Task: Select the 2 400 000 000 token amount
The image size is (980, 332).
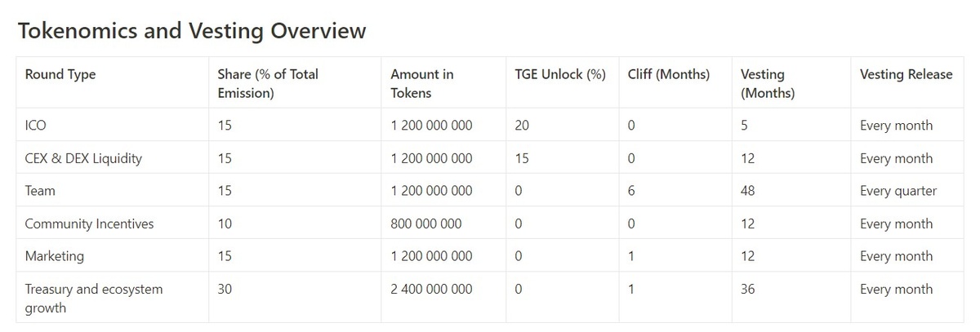Action: (431, 289)
